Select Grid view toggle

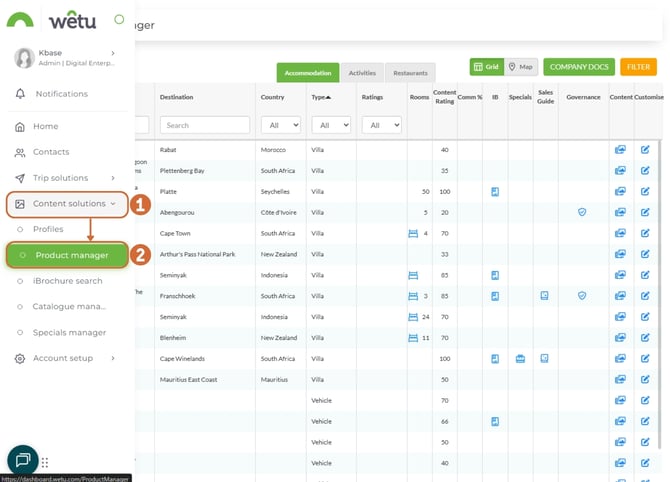[487, 67]
